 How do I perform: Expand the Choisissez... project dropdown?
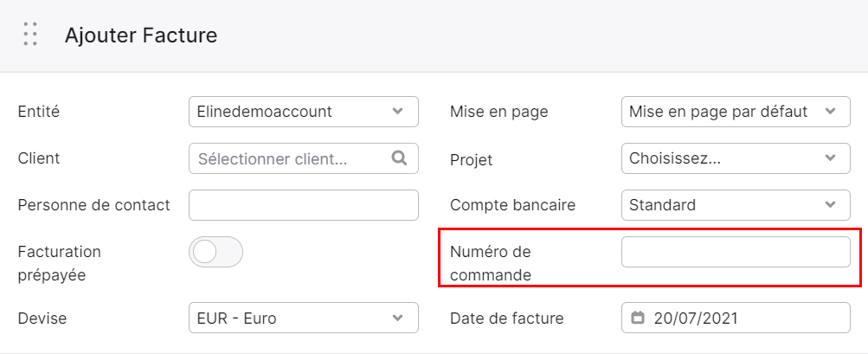(736, 158)
